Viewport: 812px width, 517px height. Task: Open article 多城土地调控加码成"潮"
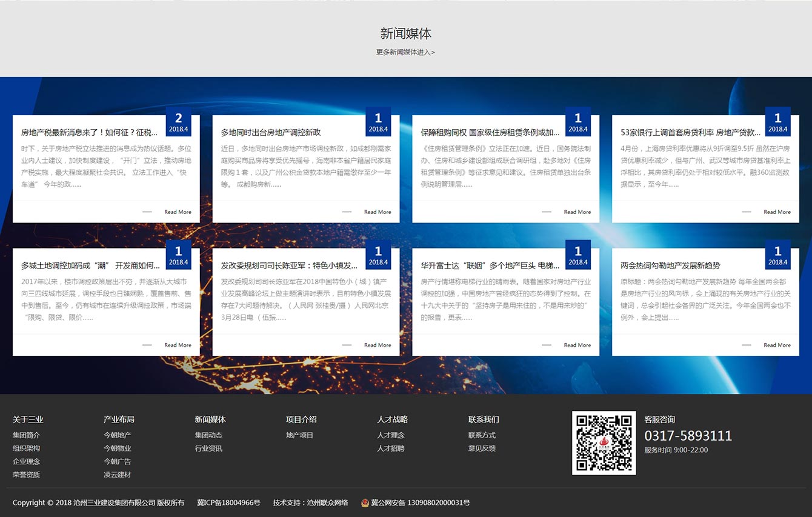point(90,265)
